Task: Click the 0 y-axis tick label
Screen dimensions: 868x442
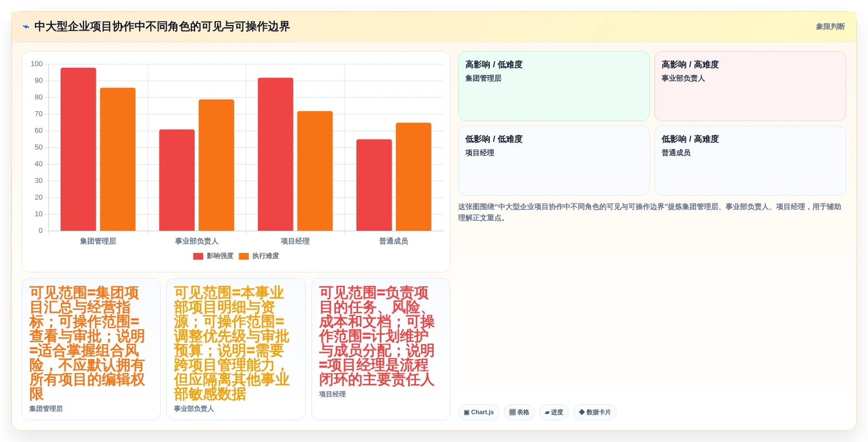Action: coord(41,231)
